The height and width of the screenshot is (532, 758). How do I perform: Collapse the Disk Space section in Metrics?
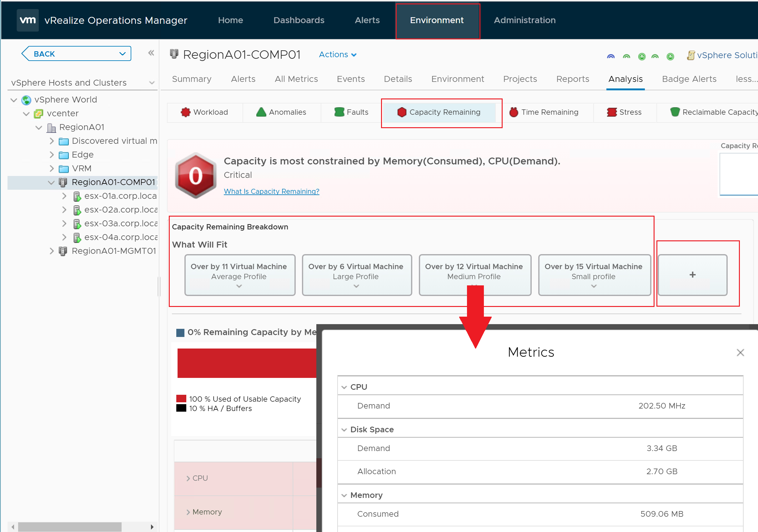[x=344, y=430]
